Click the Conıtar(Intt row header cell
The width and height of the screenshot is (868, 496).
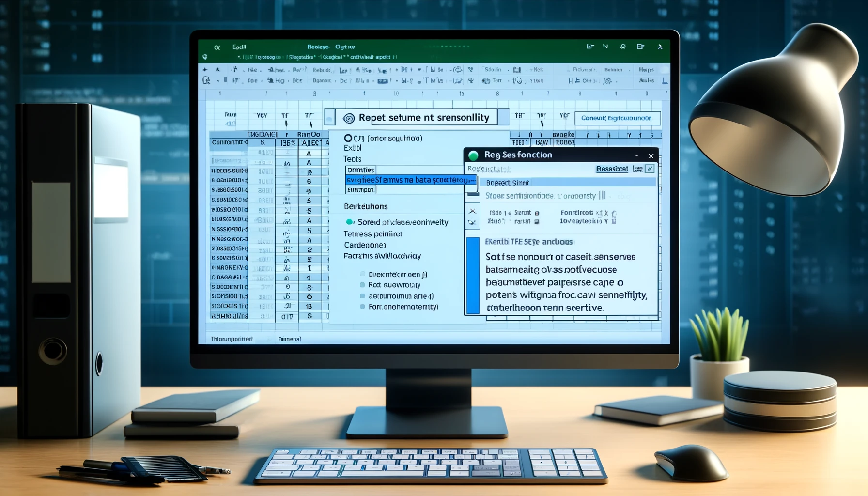point(229,142)
